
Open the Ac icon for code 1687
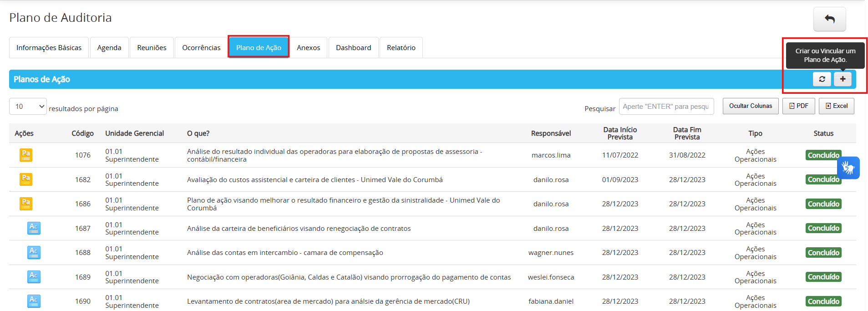point(34,228)
